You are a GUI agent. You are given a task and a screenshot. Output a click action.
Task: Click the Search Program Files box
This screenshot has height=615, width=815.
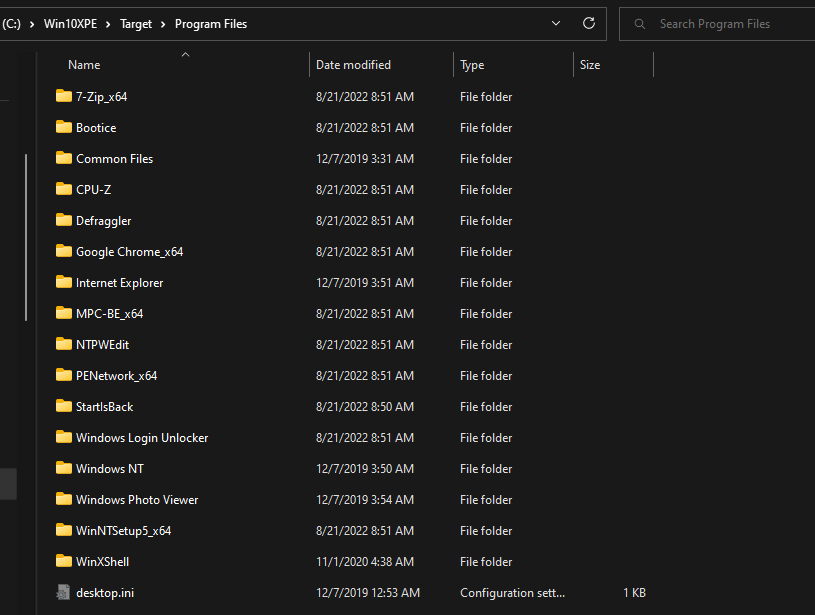pyautogui.click(x=717, y=24)
